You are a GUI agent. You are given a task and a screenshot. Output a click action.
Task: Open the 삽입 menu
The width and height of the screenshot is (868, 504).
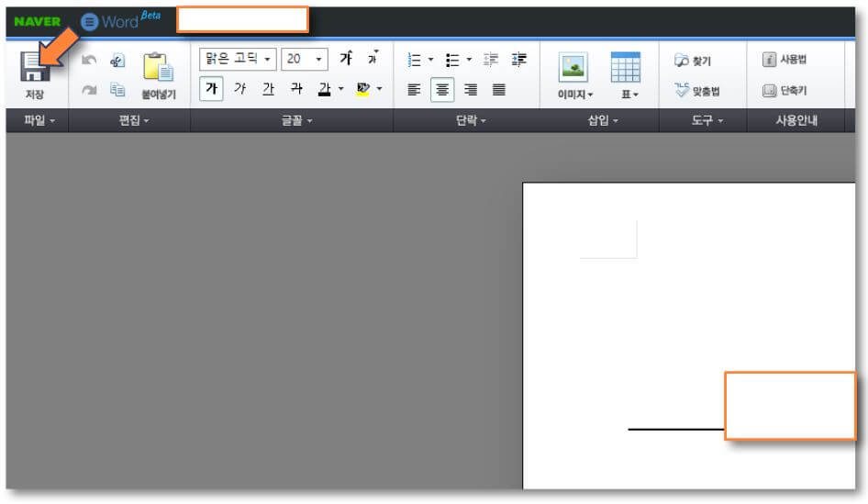point(602,120)
